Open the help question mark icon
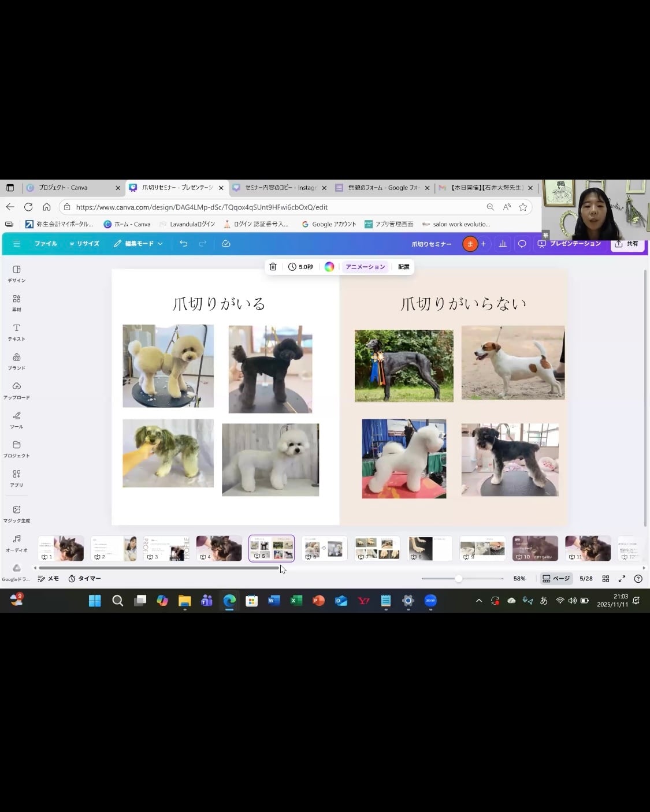650x812 pixels. point(638,578)
